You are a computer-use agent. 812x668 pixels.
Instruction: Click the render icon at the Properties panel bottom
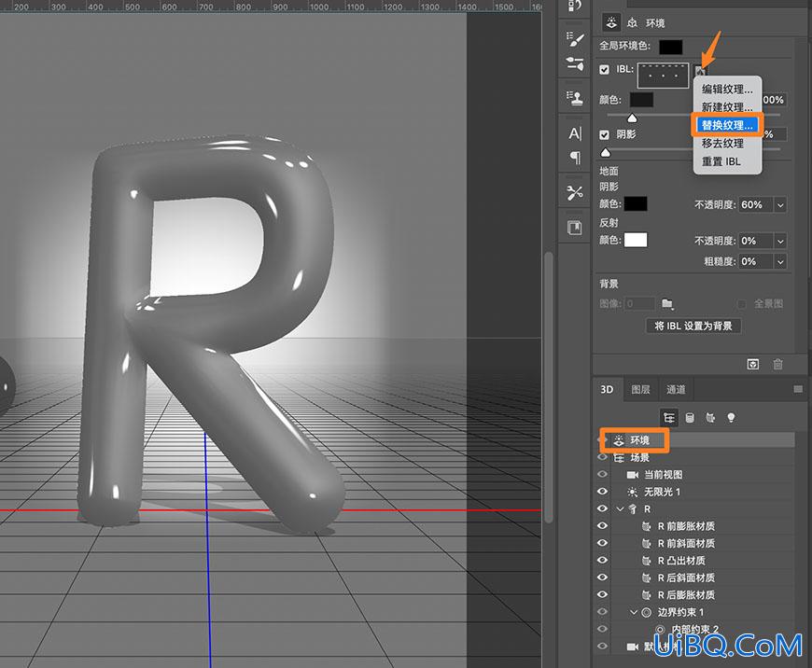point(753,365)
